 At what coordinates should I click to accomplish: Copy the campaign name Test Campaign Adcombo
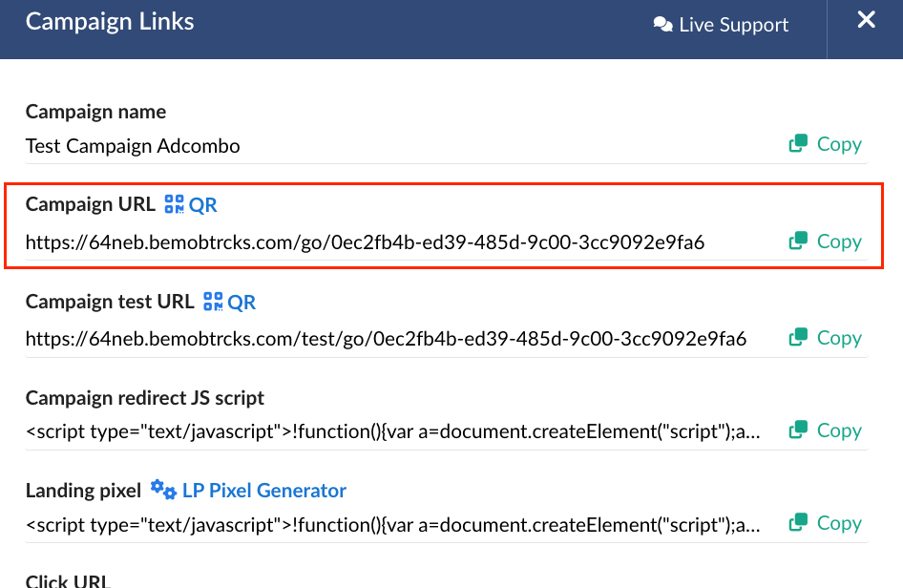point(826,144)
